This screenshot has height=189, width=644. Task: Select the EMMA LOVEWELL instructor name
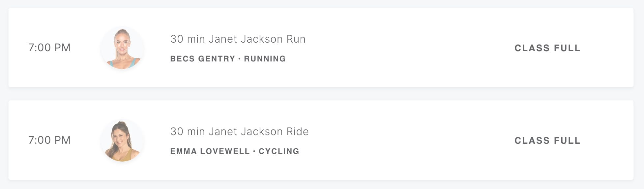coord(210,151)
